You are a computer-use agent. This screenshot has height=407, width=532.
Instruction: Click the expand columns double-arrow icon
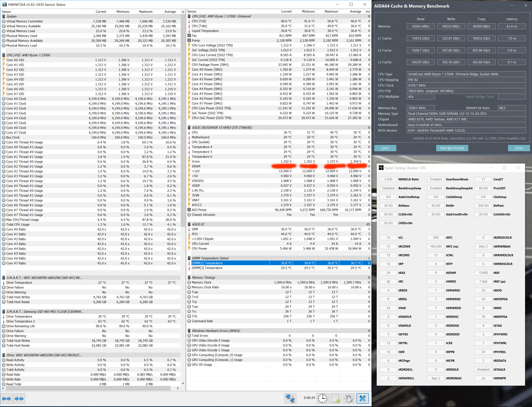tap(6, 398)
